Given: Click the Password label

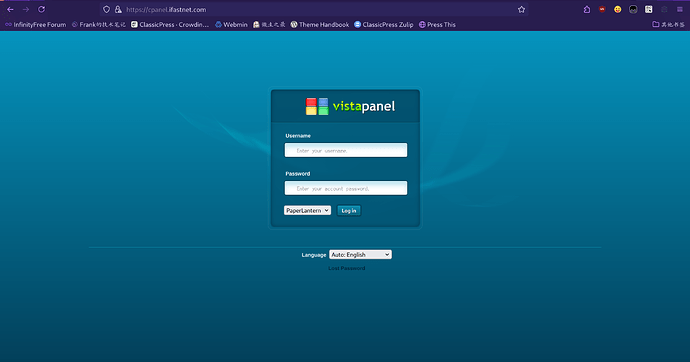Looking at the screenshot, I should point(297,174).
